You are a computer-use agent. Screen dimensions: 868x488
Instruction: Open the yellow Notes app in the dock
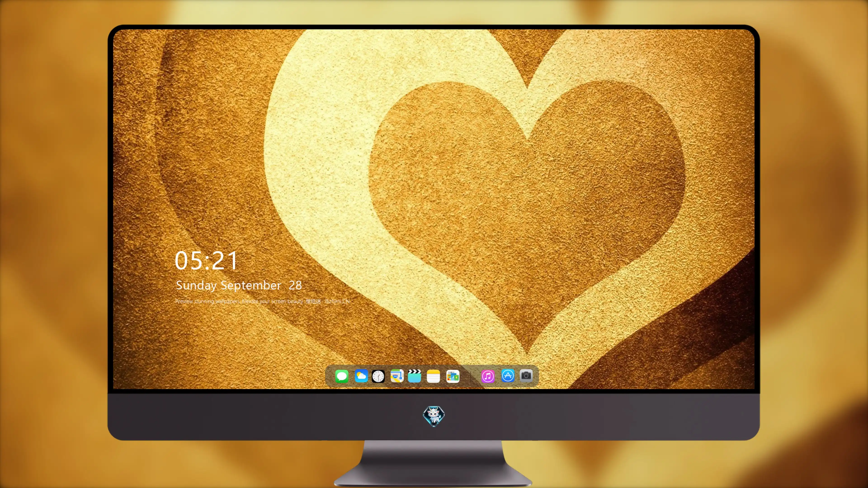433,376
